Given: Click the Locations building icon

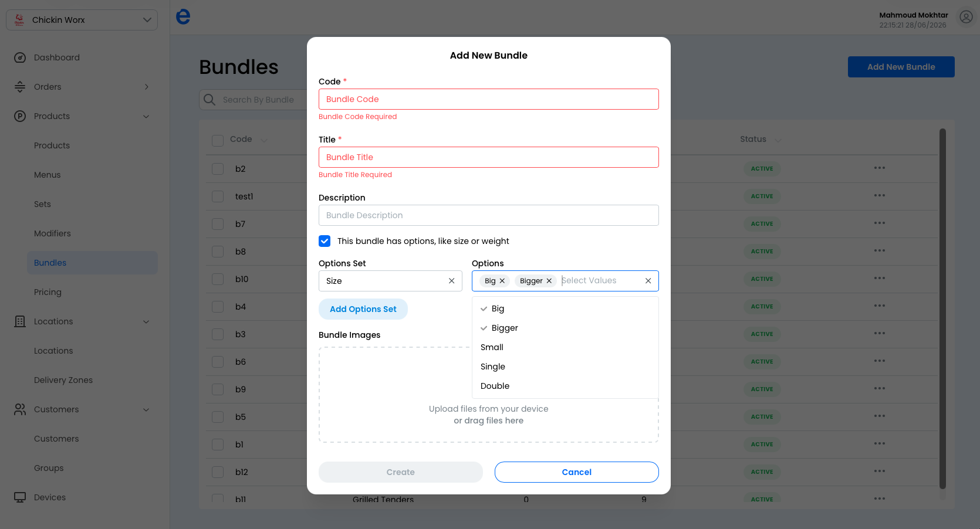Looking at the screenshot, I should pyautogui.click(x=20, y=321).
